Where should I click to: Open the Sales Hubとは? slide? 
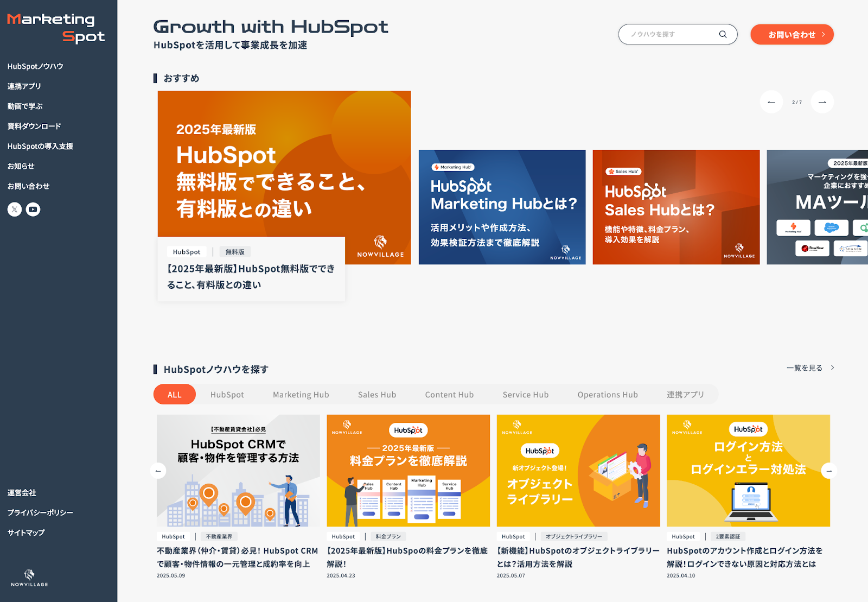click(676, 207)
